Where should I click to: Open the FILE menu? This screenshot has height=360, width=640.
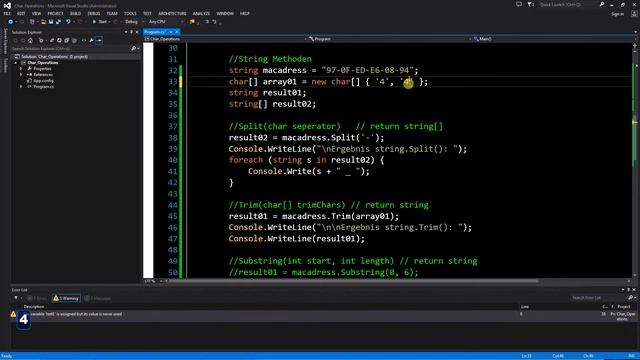click(7, 13)
